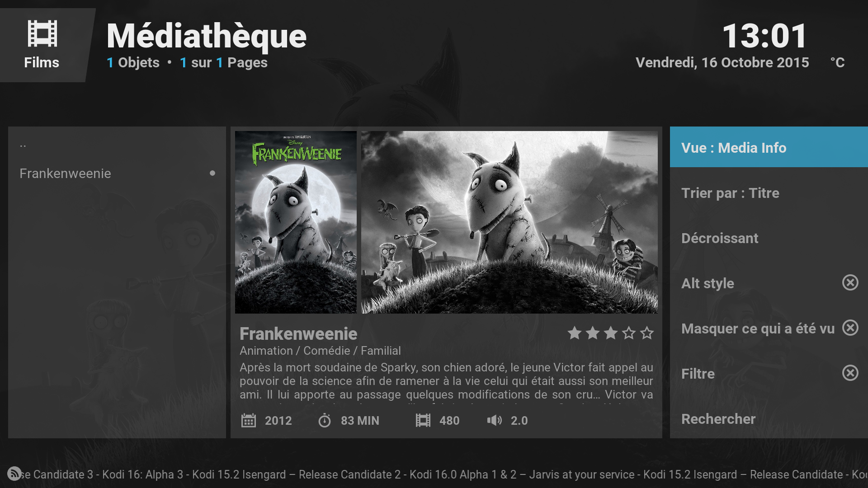Click the stopwatch duration icon
The height and width of the screenshot is (488, 868).
(x=325, y=421)
